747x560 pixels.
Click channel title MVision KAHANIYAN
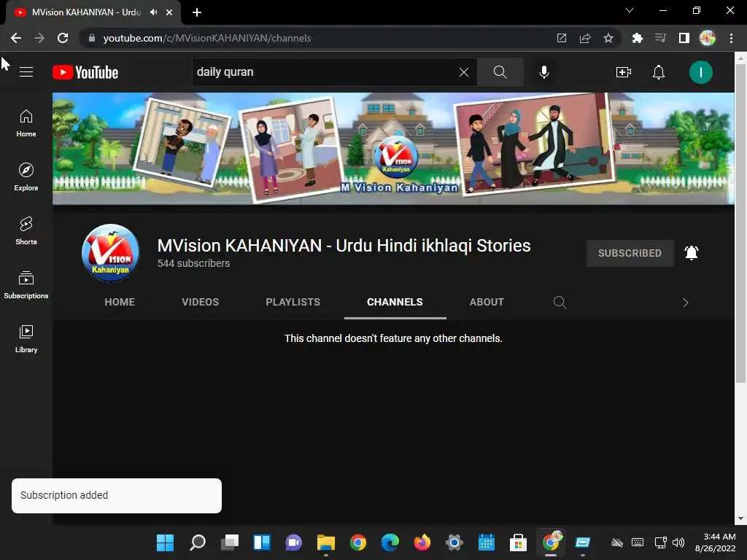344,246
